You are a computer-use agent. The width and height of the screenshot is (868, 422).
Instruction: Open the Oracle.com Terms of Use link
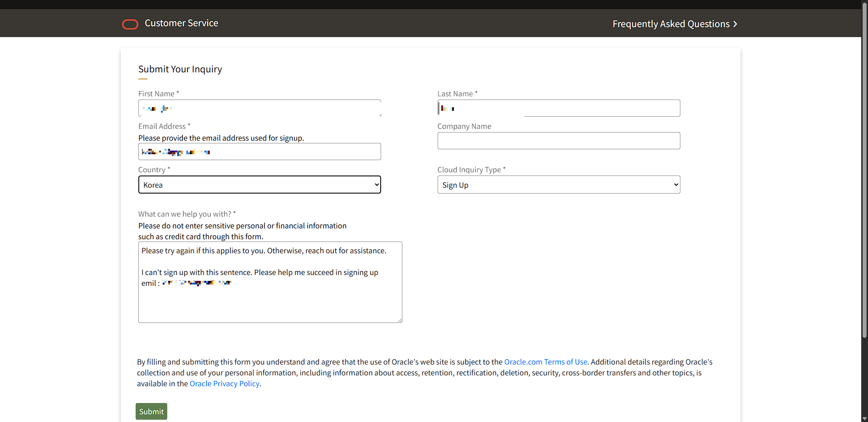pyautogui.click(x=546, y=362)
